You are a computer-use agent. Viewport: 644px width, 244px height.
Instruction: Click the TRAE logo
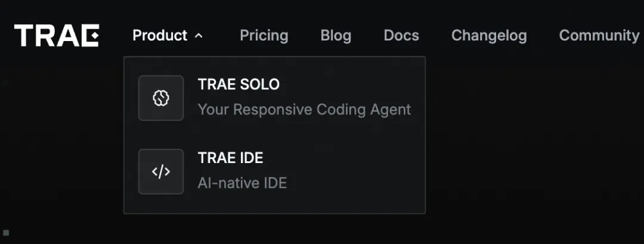pyautogui.click(x=57, y=36)
